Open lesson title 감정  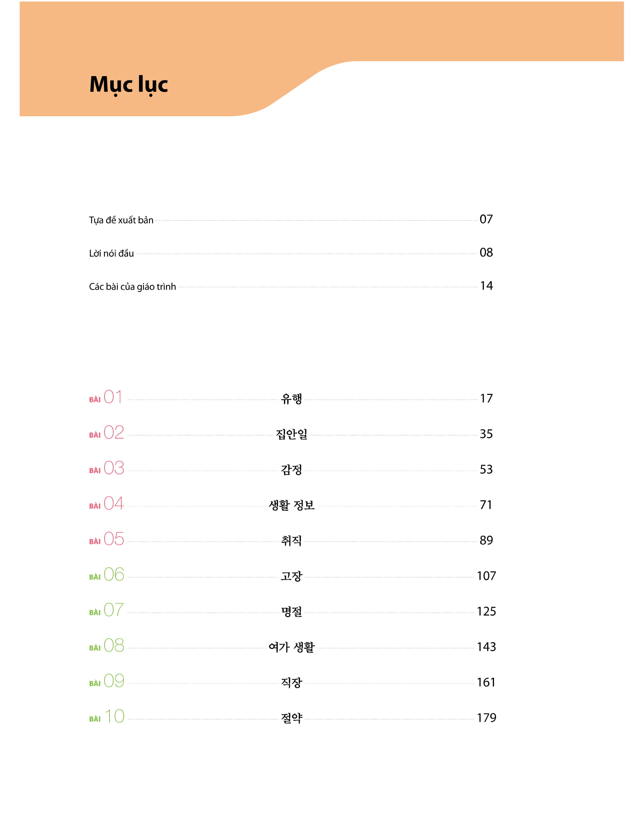click(x=291, y=470)
